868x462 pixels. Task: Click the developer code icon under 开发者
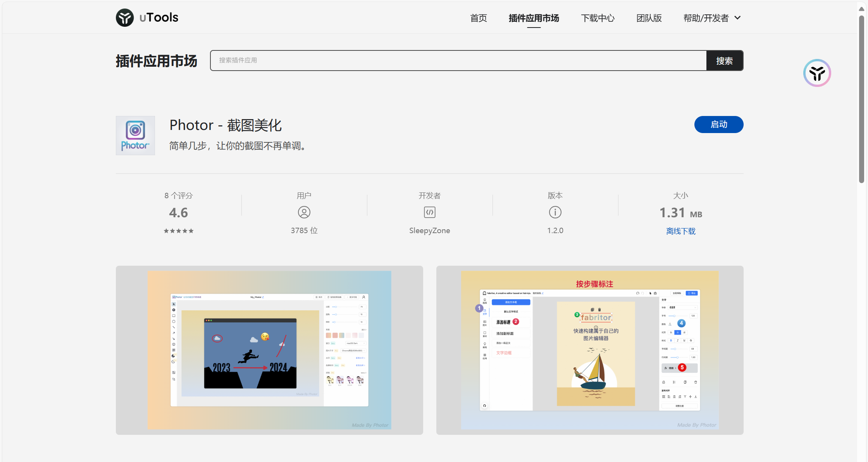tap(430, 212)
